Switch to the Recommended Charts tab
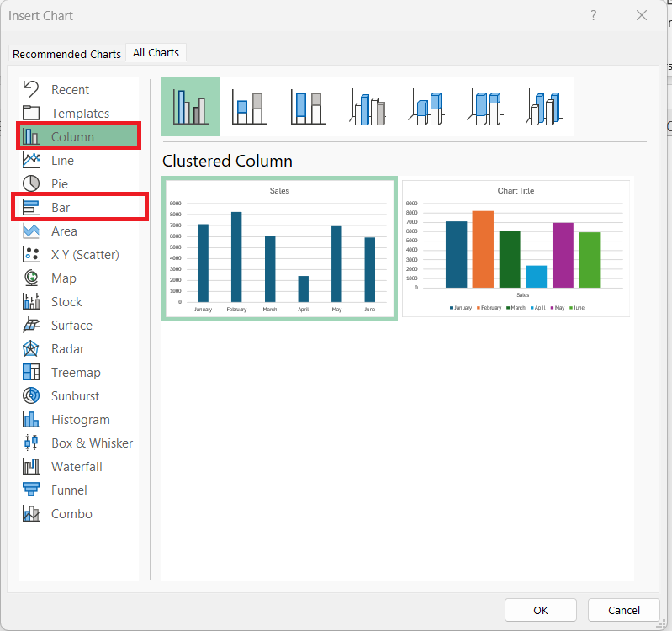The image size is (672, 631). point(66,54)
